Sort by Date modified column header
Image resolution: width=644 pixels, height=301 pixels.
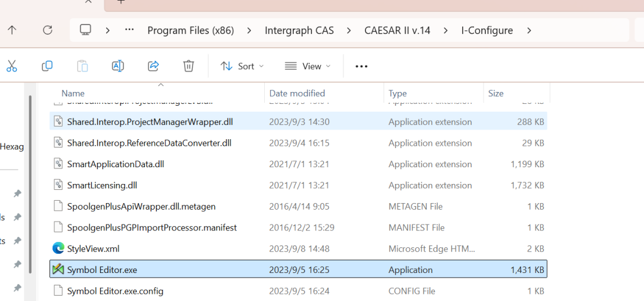(297, 93)
